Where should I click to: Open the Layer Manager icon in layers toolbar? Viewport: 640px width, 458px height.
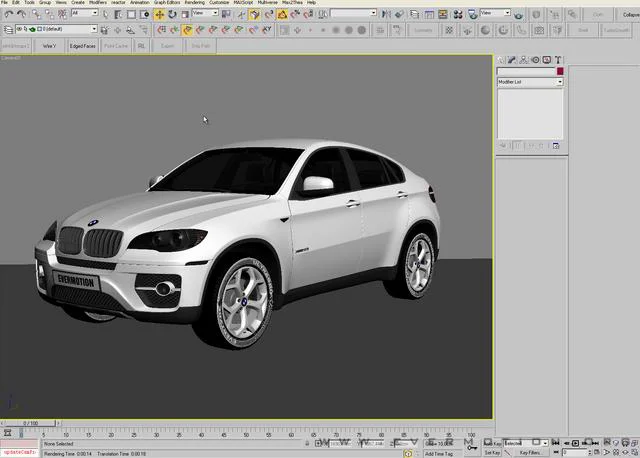(x=8, y=30)
